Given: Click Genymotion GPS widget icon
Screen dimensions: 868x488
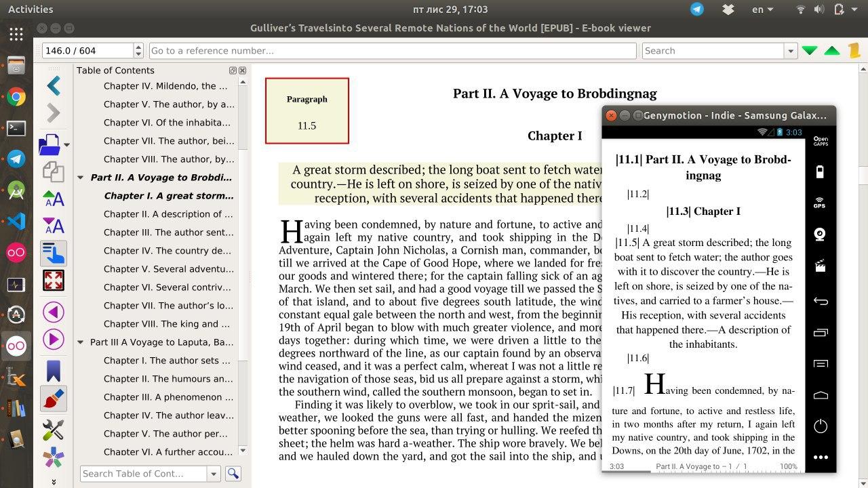Looking at the screenshot, I should coord(820,203).
